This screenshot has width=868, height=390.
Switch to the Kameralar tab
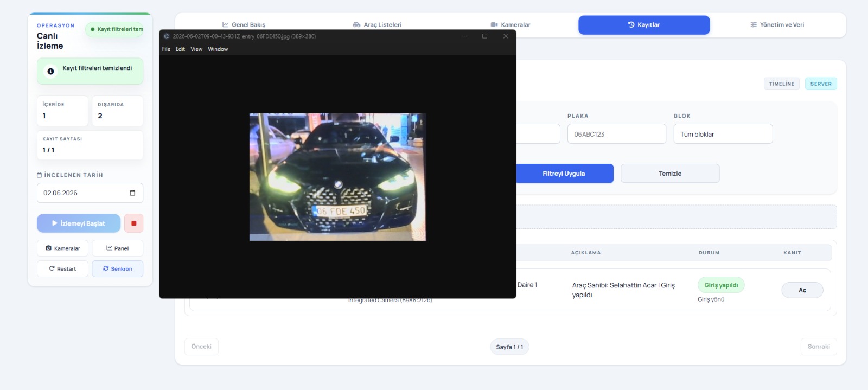510,25
